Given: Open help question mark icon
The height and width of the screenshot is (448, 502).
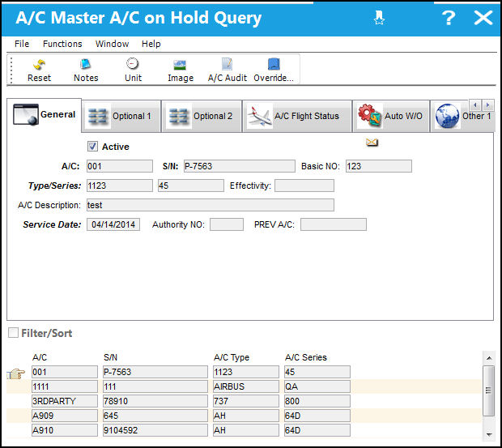Looking at the screenshot, I should pos(449,18).
